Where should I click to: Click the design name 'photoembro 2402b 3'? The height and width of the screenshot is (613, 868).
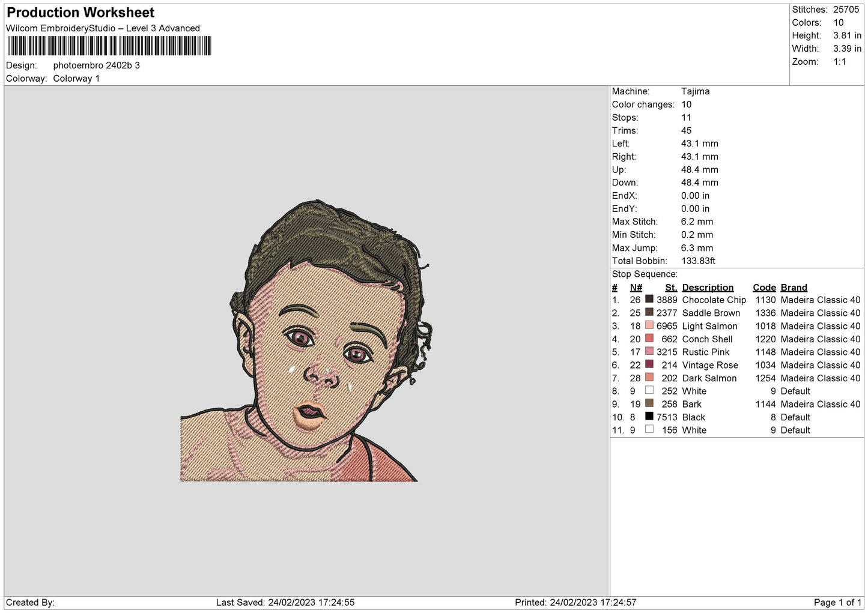point(96,65)
